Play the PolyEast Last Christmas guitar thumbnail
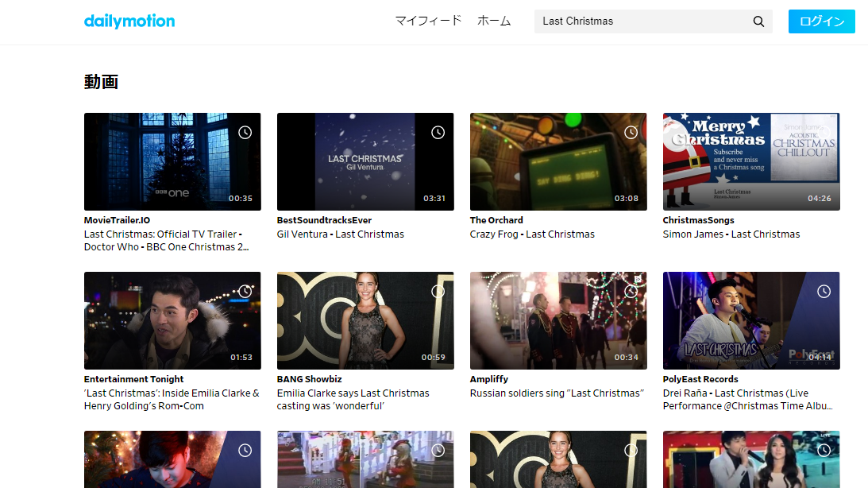This screenshot has height=488, width=868. (x=751, y=321)
